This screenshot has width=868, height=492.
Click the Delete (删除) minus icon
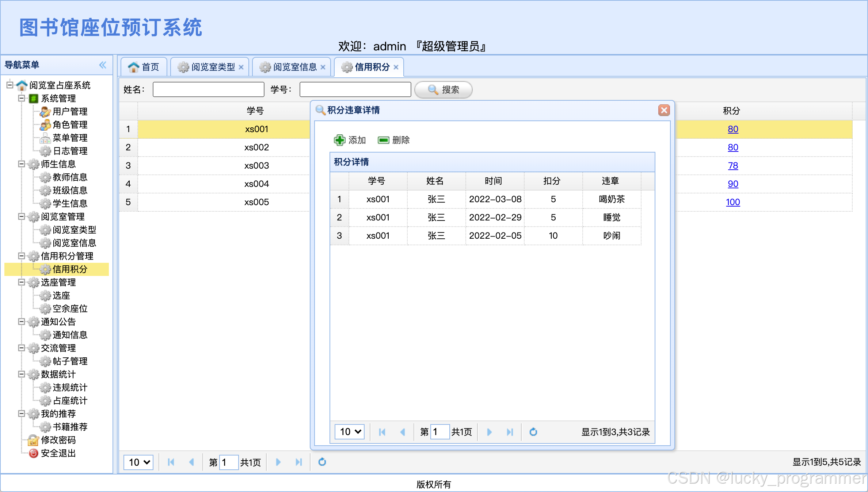click(x=383, y=140)
